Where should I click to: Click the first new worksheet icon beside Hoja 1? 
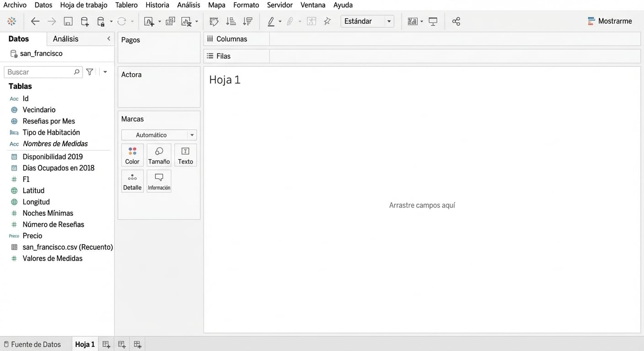106,345
